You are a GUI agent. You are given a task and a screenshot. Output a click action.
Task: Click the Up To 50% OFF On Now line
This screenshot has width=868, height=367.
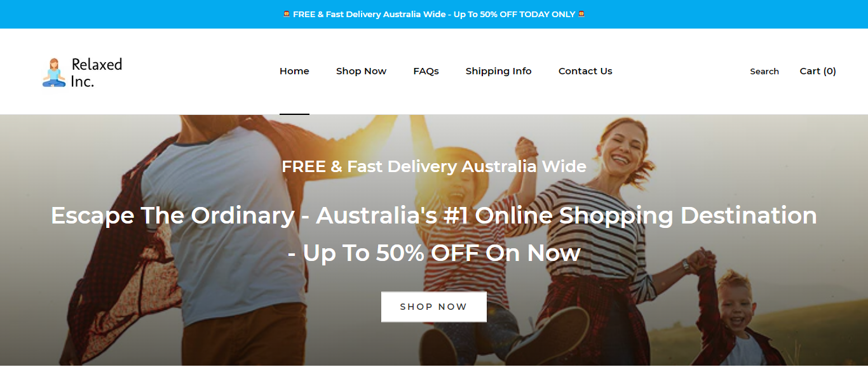point(434,253)
